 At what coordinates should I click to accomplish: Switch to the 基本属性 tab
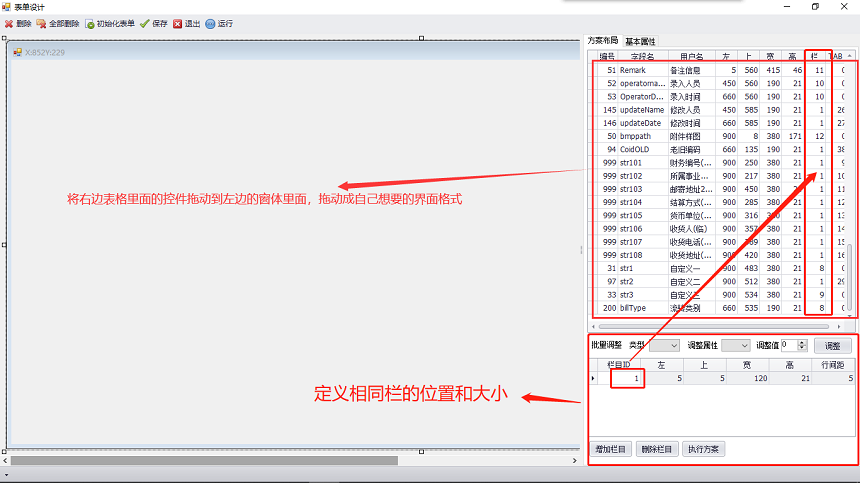640,42
